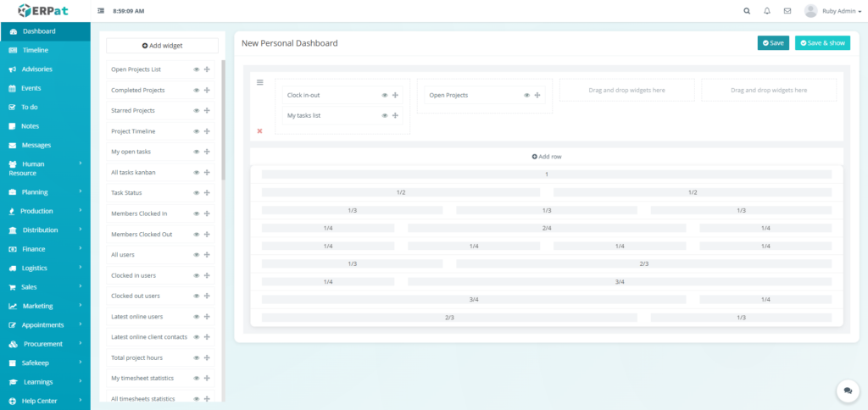
Task: Expand the Planning menu
Action: [45, 192]
